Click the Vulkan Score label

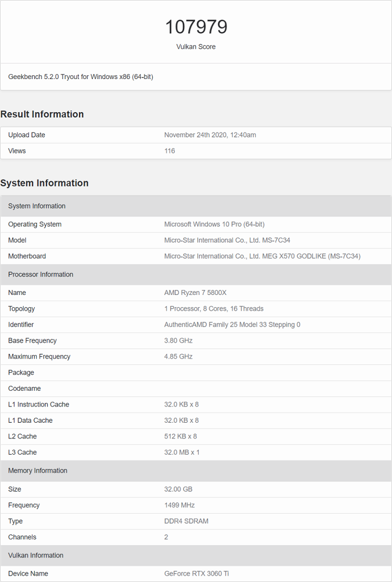[196, 47]
